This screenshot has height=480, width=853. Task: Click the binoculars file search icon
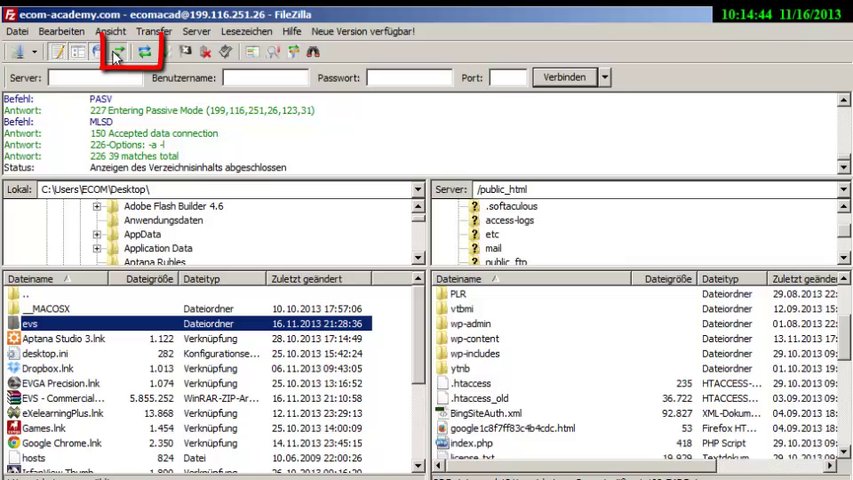[x=313, y=52]
